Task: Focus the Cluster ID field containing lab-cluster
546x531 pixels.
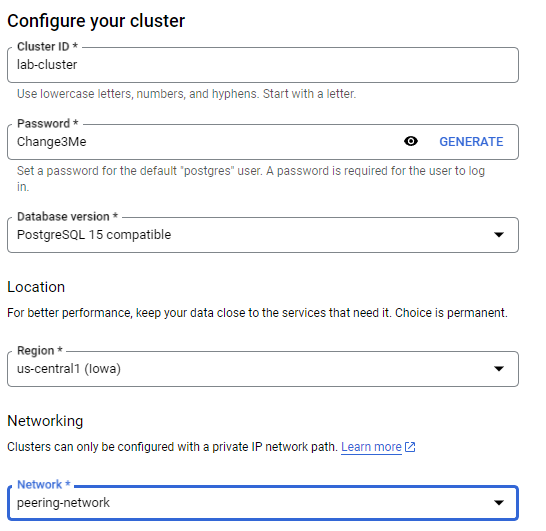Action: (x=263, y=65)
